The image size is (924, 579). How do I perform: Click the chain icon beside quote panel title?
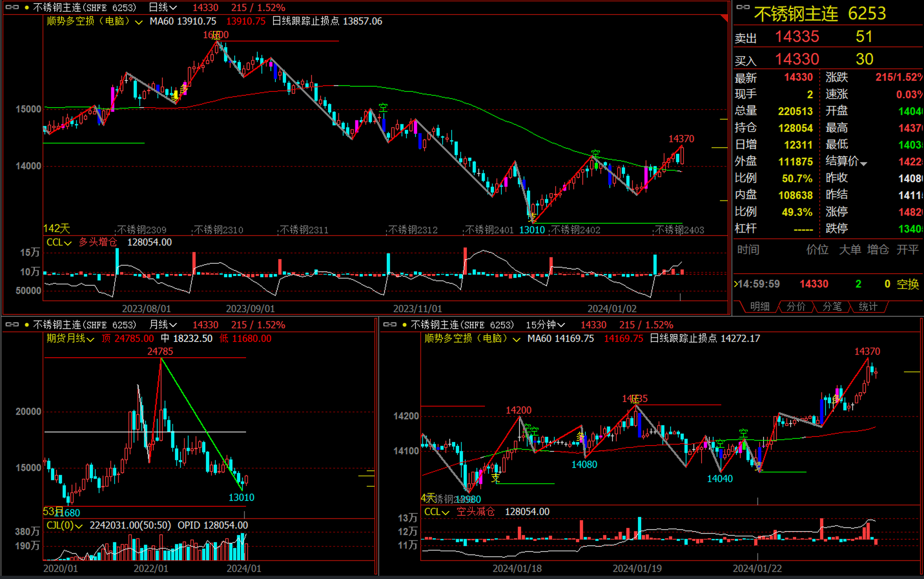click(743, 7)
